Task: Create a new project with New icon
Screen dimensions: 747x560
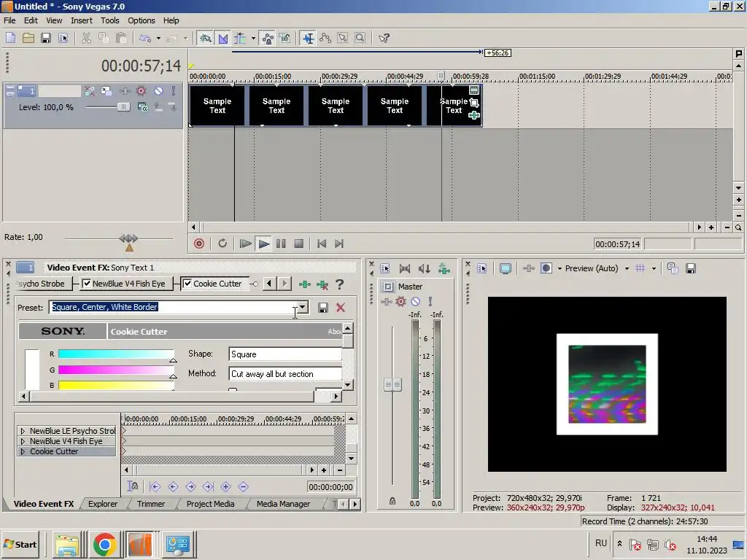Action: pos(10,38)
